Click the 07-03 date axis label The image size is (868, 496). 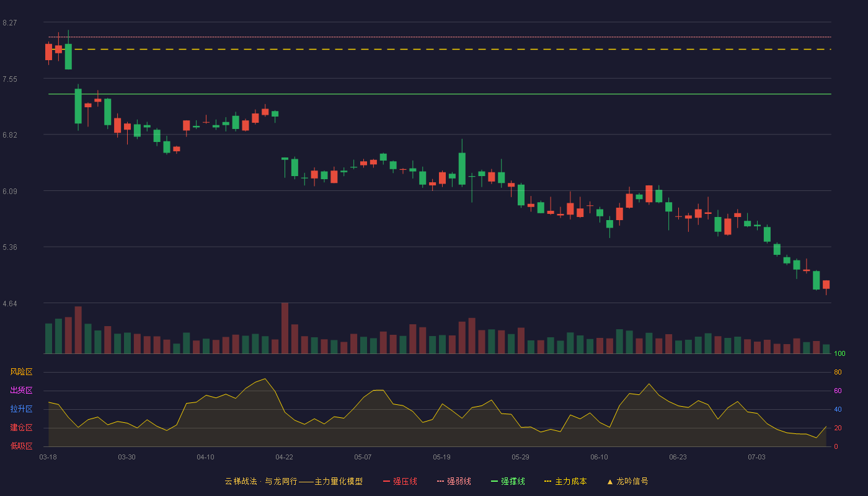pyautogui.click(x=756, y=457)
